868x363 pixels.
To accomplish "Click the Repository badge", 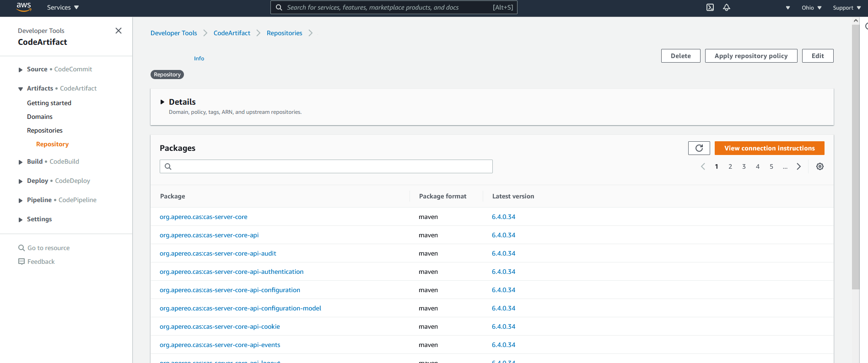I will coord(167,75).
